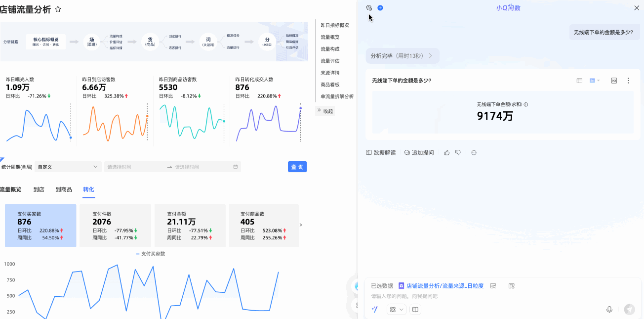Expand 分析完毕（用时13秒）analysis details
Viewport: 644px width, 319px height.
pyautogui.click(x=402, y=56)
